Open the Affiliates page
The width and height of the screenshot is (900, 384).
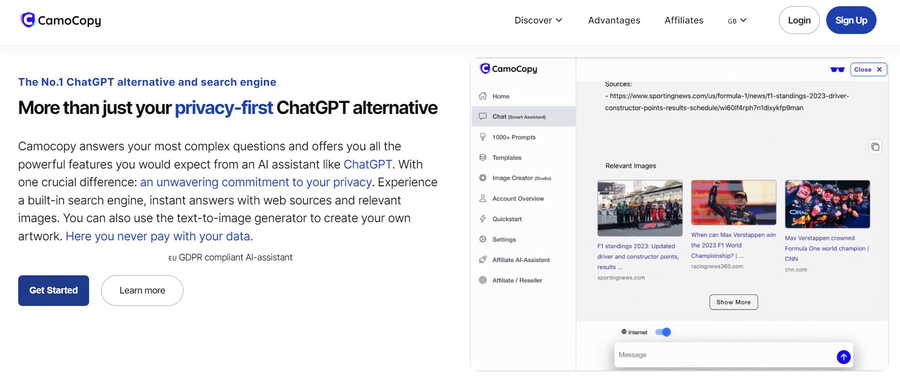tap(684, 20)
